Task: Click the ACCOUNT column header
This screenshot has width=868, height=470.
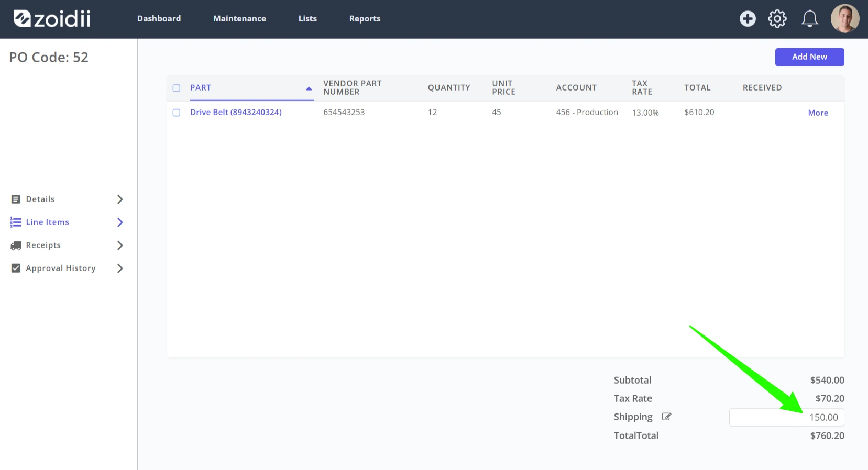Action: click(x=576, y=87)
